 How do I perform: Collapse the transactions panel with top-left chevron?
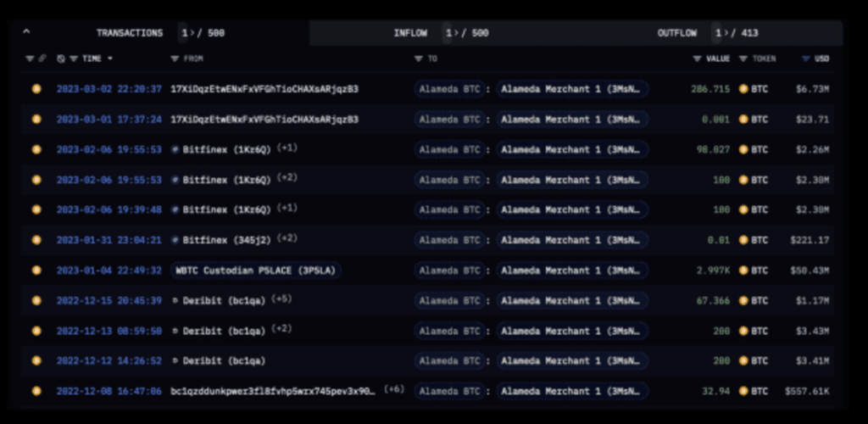26,32
